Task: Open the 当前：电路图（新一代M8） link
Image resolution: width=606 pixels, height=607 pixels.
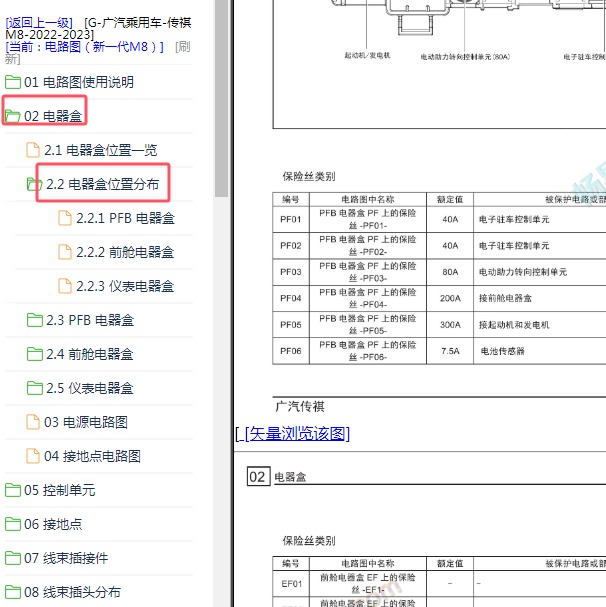Action: (x=84, y=47)
